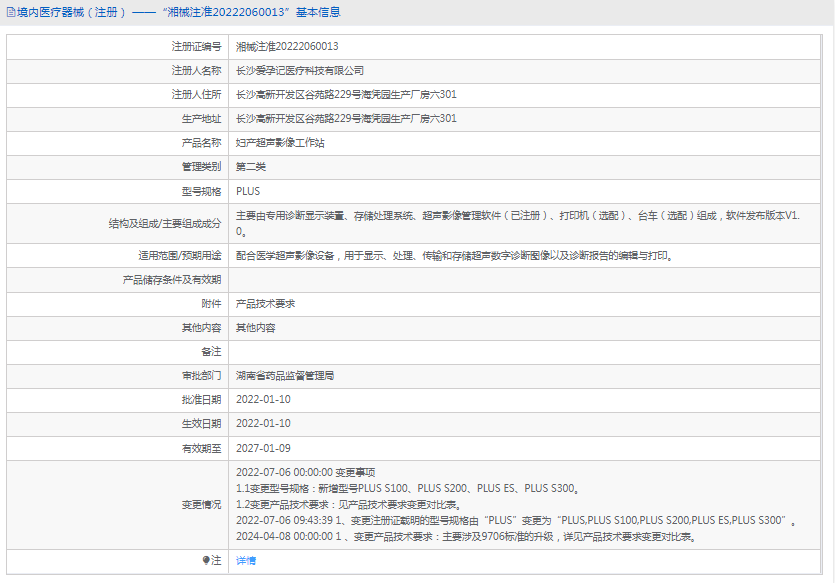Select the address value in the 注册人住所 row

coord(346,94)
